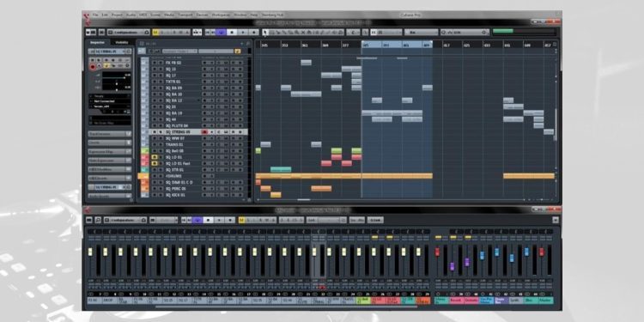Select the Master channel label in mixer

tap(546, 301)
